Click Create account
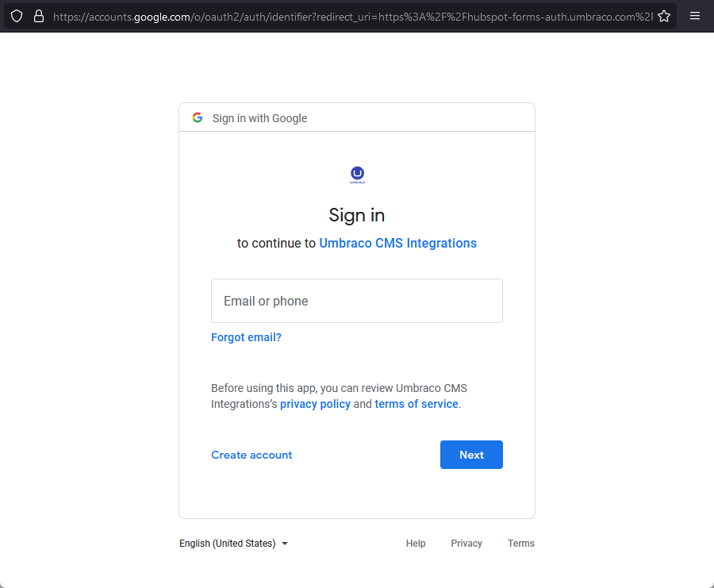This screenshot has height=588, width=714. point(251,455)
